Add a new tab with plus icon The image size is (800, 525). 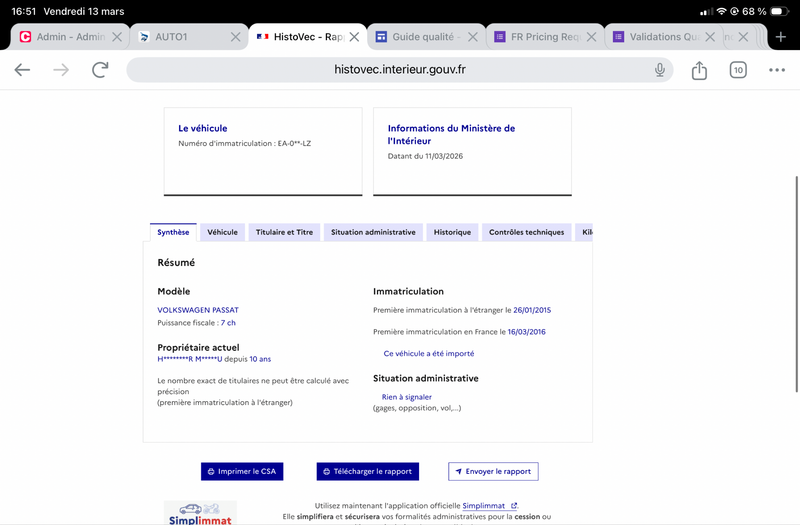[781, 37]
